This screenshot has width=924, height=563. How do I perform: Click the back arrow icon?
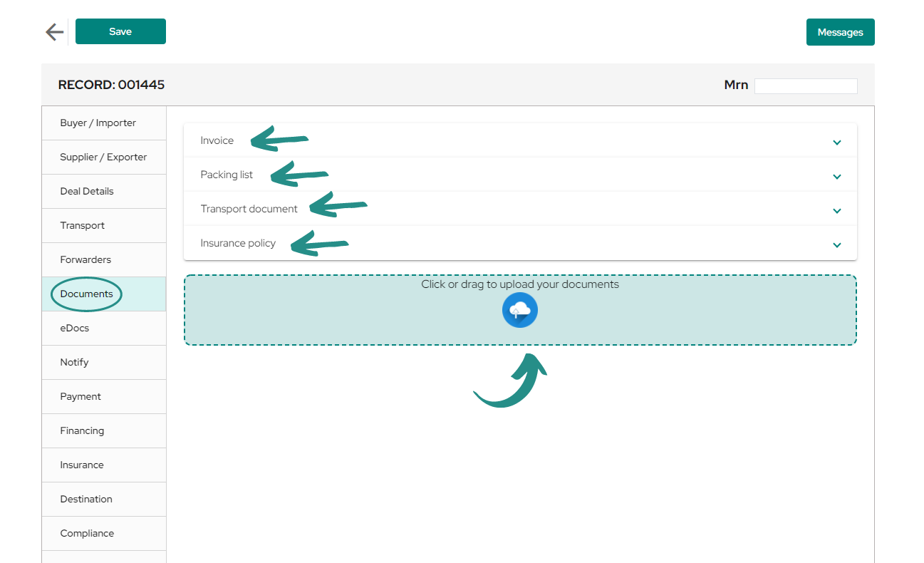pyautogui.click(x=54, y=32)
